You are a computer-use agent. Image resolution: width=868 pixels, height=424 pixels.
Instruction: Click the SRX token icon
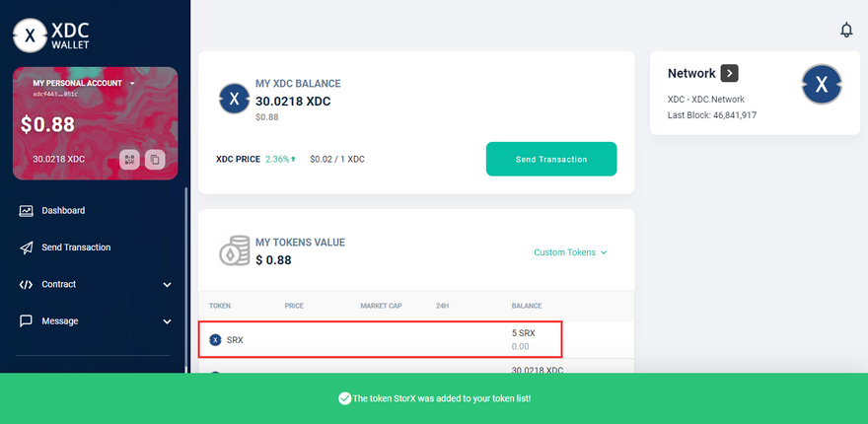click(x=215, y=340)
